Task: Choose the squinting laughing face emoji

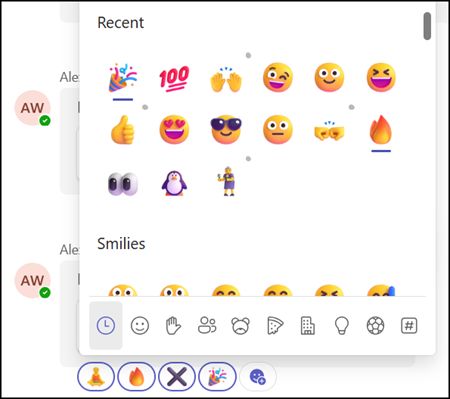Action: (381, 77)
